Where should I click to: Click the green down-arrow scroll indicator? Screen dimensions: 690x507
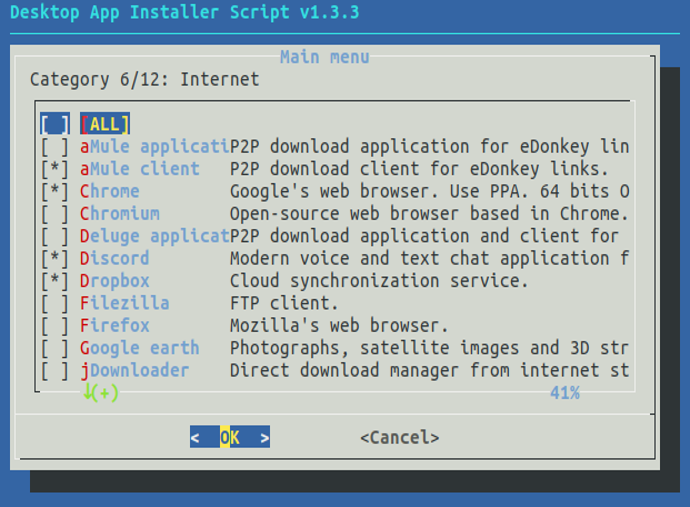pos(101,392)
